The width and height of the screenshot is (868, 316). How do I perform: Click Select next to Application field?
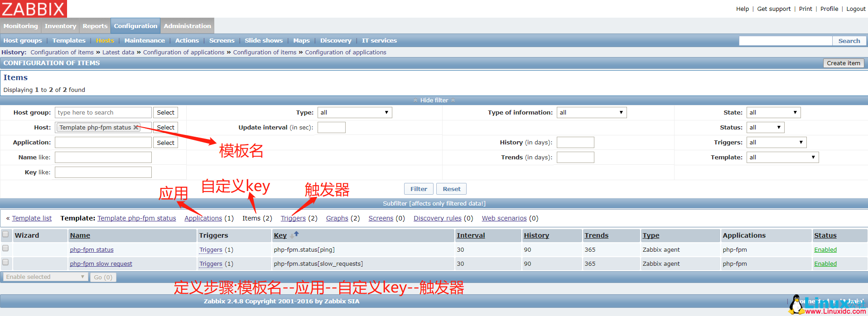click(165, 143)
